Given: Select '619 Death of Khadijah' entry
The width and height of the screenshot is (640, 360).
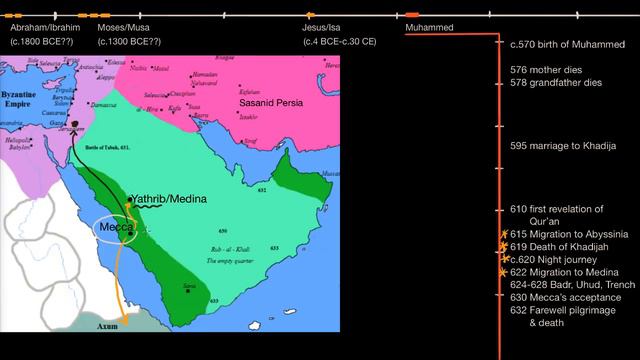Looking at the screenshot, I should click(x=559, y=247).
